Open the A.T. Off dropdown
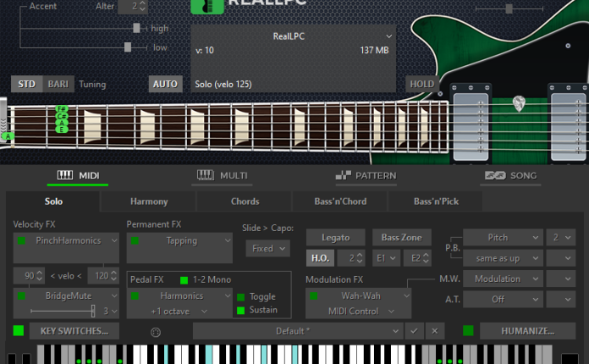The width and height of the screenshot is (589, 364). tap(503, 300)
